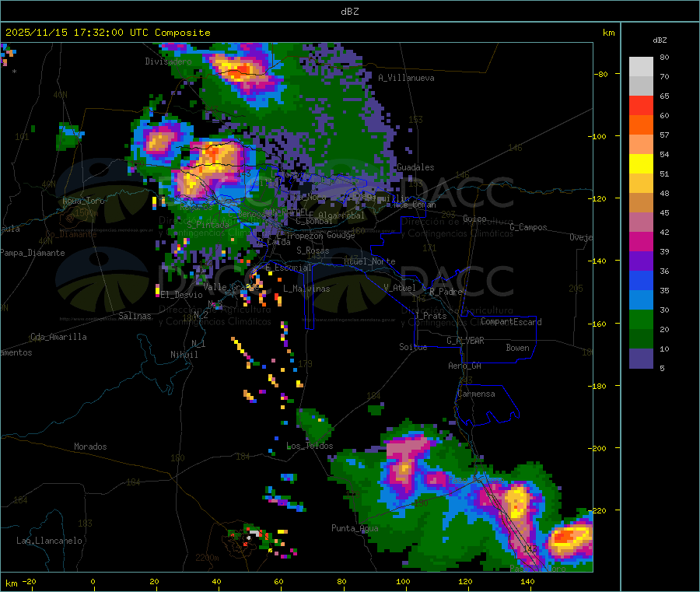Click the 'dBZ' title in top bar
This screenshot has height=592, width=700.
[x=349, y=12]
